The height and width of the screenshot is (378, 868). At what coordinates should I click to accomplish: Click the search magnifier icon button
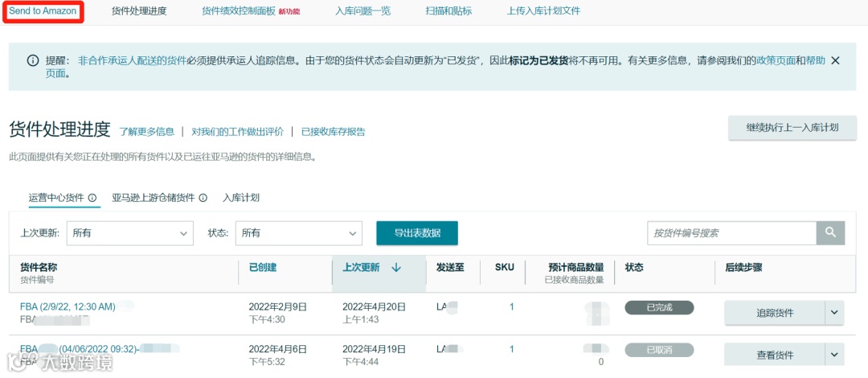pyautogui.click(x=830, y=232)
